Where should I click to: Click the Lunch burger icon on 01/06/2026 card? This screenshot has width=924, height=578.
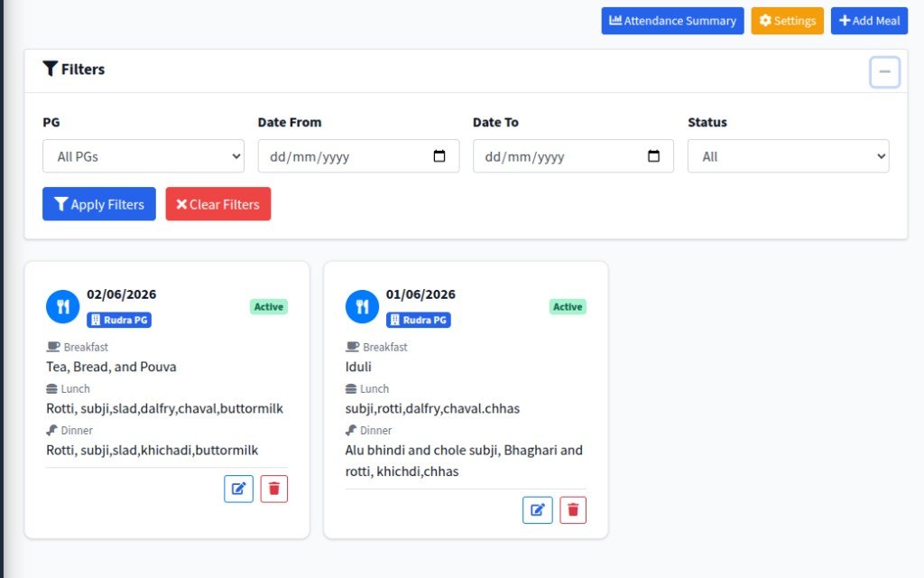351,388
